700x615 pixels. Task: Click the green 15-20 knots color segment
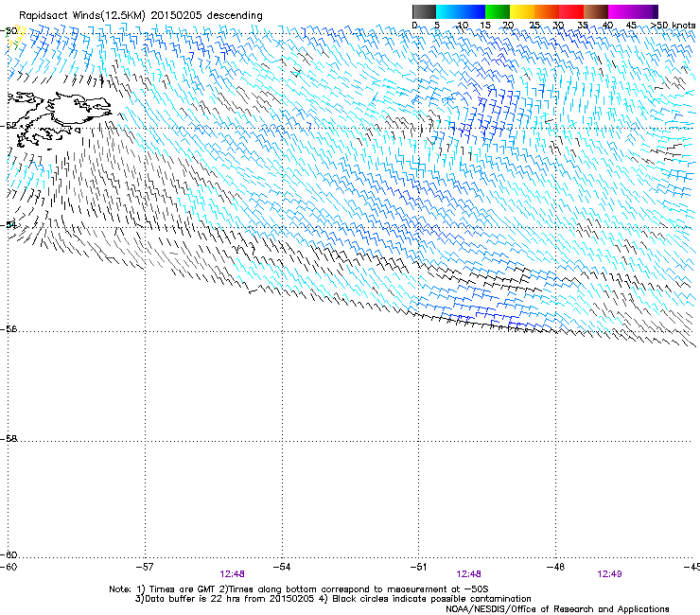click(498, 11)
